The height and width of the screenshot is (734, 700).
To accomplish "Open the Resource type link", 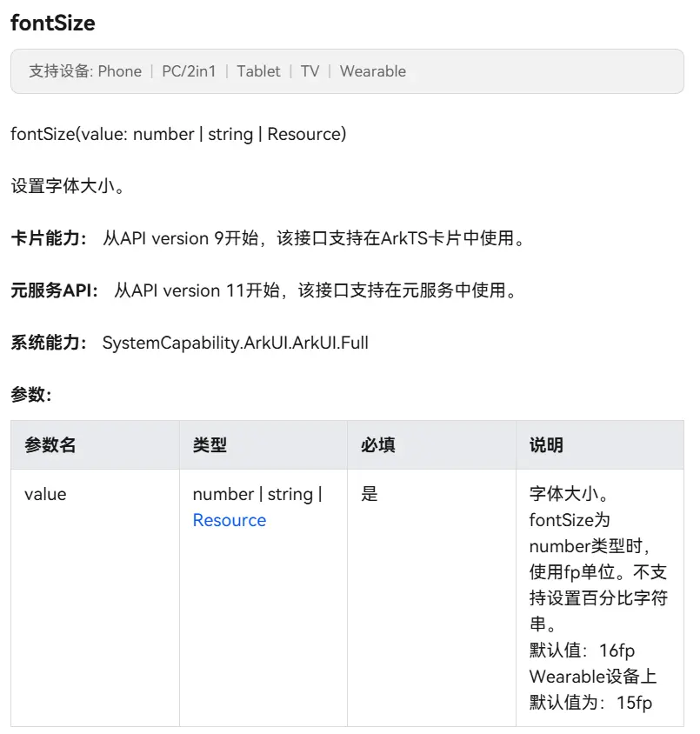I will (x=230, y=520).
